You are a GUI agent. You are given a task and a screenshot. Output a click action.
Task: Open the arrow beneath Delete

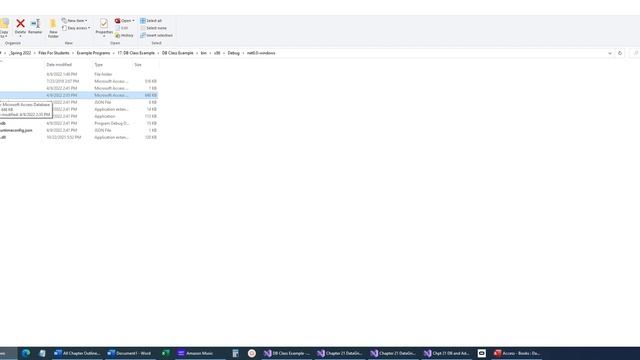20,36
